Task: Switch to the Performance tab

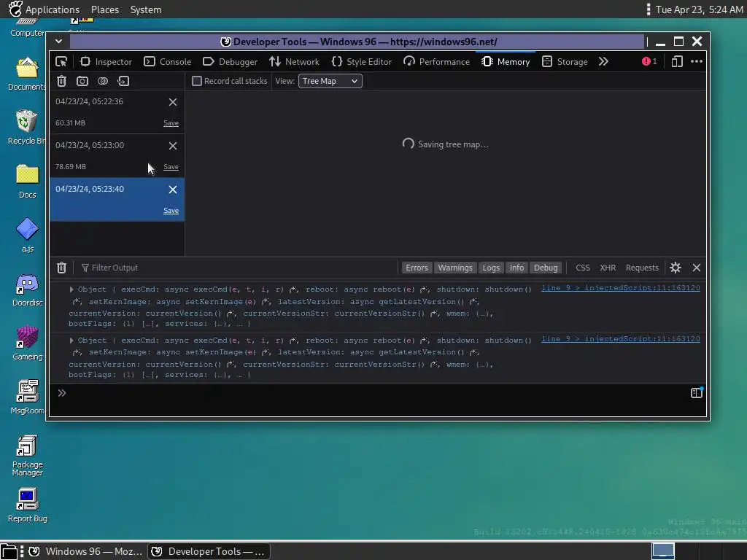Action: tap(436, 62)
